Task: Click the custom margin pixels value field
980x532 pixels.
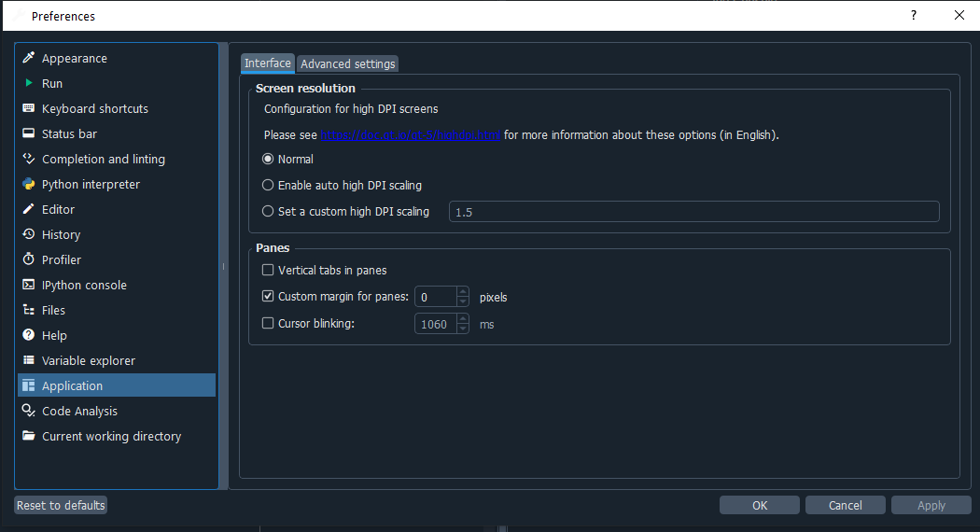Action: point(436,297)
